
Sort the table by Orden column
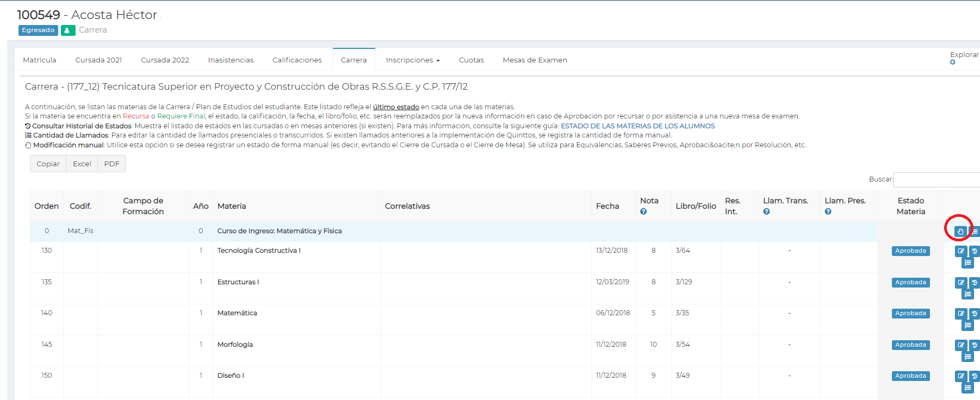click(47, 206)
